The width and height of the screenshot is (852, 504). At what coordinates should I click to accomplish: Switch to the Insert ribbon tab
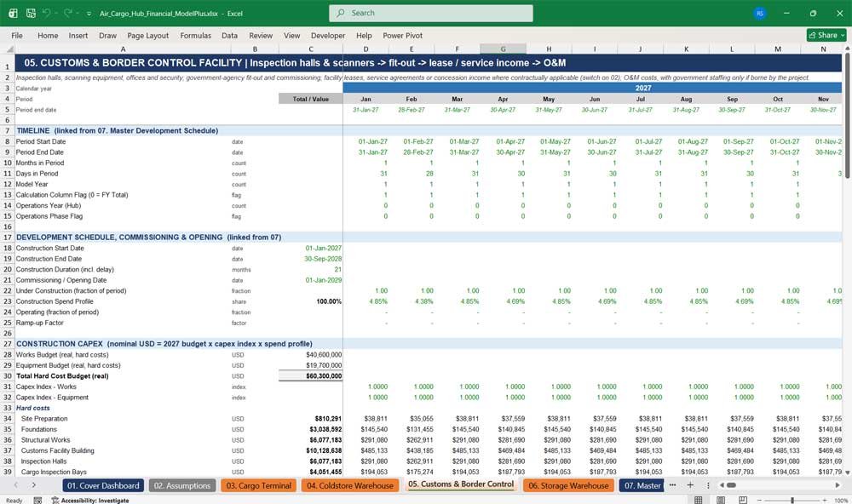point(78,35)
